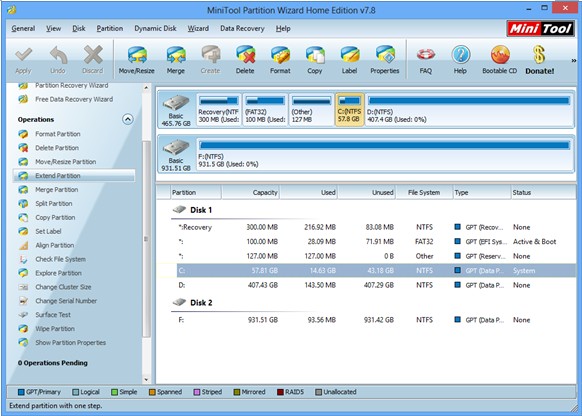
Task: Open the Disk menu
Action: (x=78, y=29)
